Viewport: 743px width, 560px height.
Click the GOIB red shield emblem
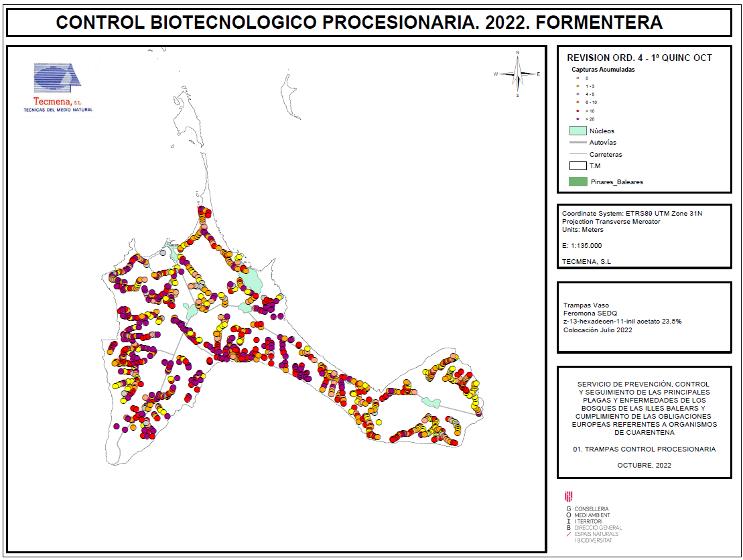coord(569,496)
